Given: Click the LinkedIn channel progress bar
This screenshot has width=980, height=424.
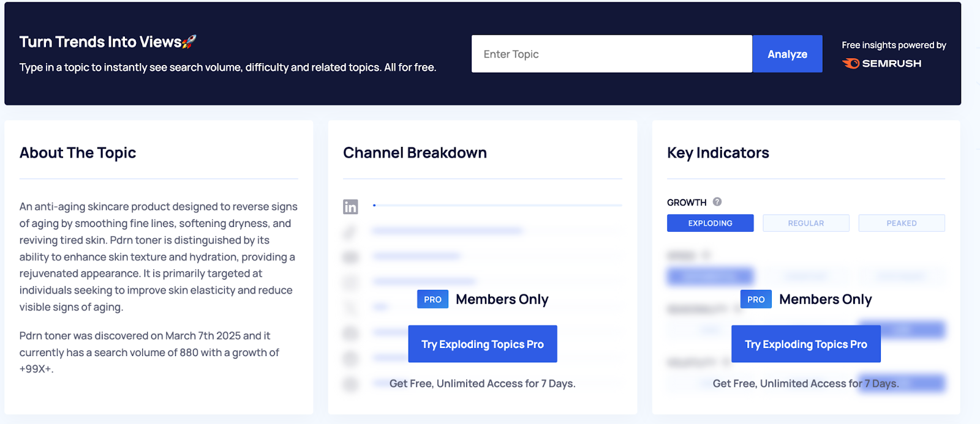Looking at the screenshot, I should [x=497, y=206].
